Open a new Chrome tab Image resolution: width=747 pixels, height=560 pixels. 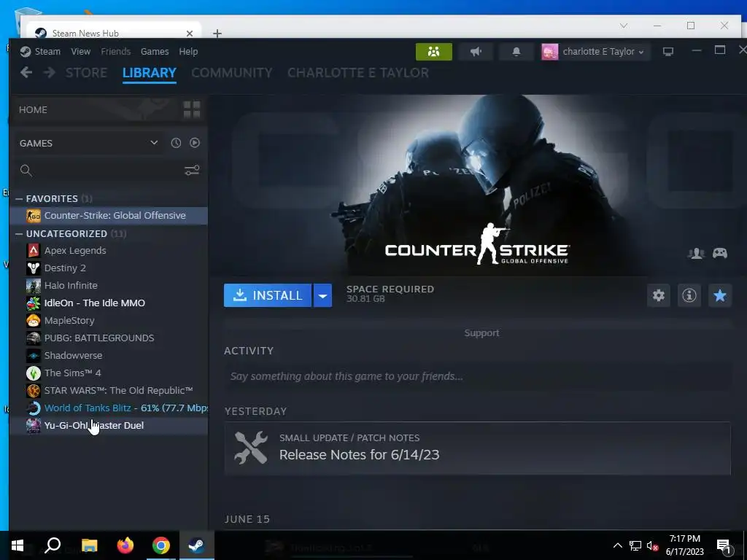click(x=217, y=34)
